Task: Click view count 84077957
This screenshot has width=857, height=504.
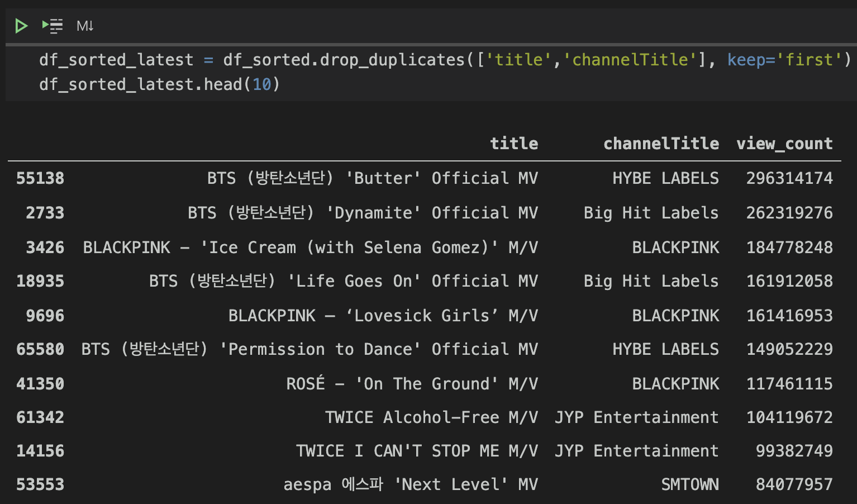Action: (794, 484)
